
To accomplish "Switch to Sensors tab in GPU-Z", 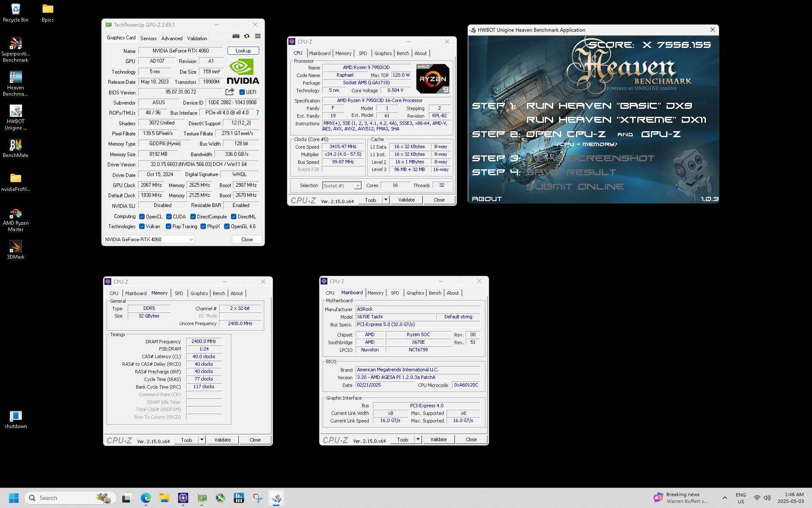I will [148, 38].
